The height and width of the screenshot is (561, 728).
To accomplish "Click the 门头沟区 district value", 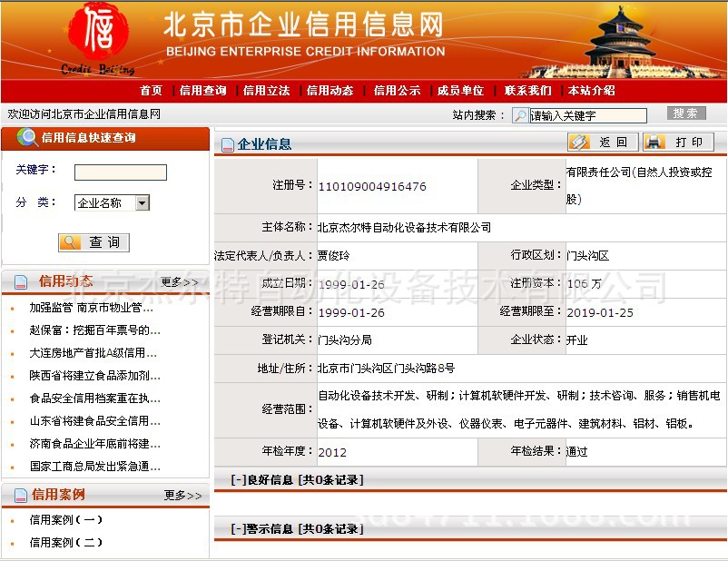I will [588, 256].
